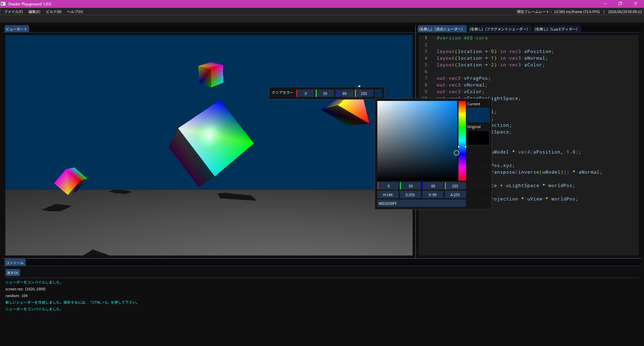Click the small cube at top of viewport

[x=211, y=74]
